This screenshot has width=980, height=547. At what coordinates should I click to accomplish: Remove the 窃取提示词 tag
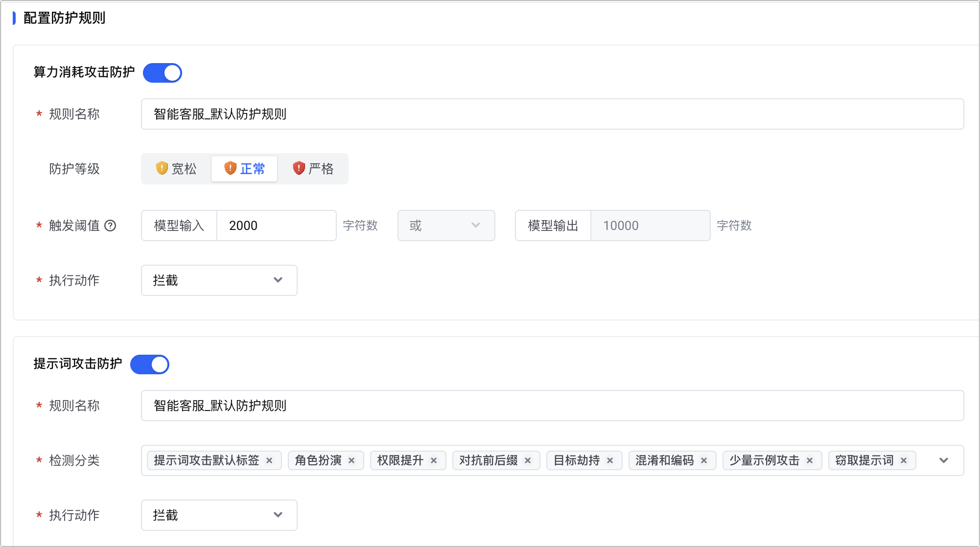(x=904, y=460)
